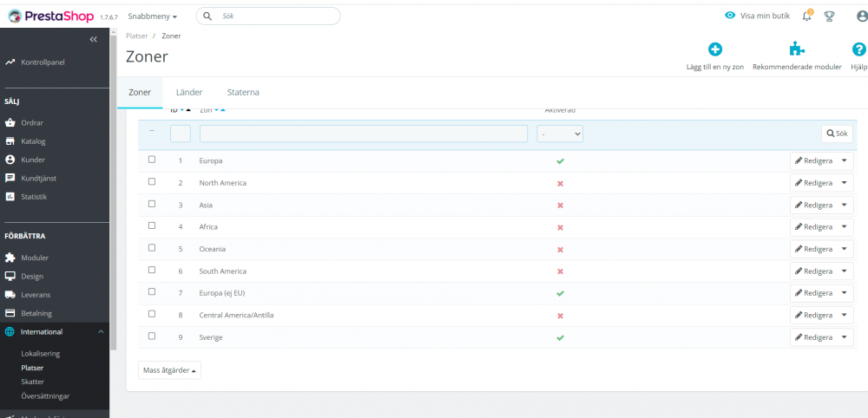
Task: Toggle enabled status for Central America/Antilla
Action: (x=560, y=316)
